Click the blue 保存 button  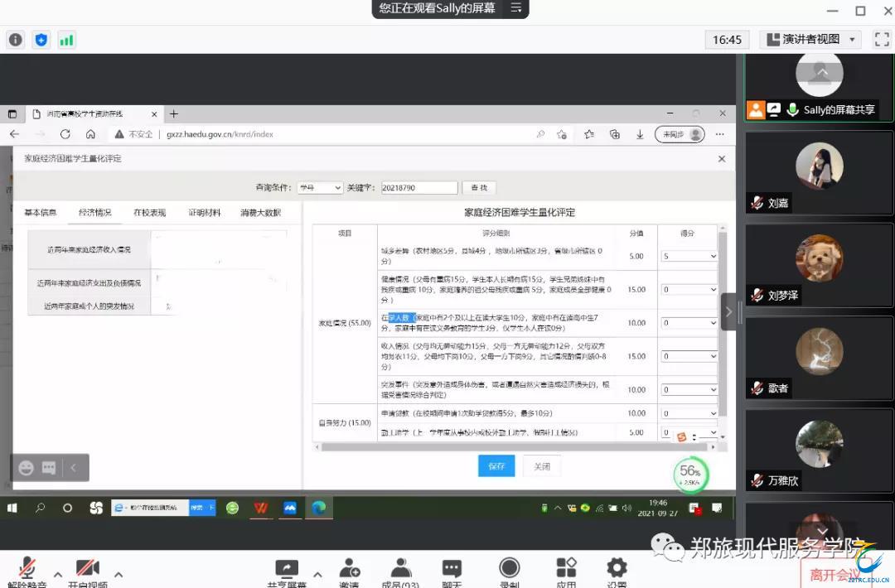[496, 466]
